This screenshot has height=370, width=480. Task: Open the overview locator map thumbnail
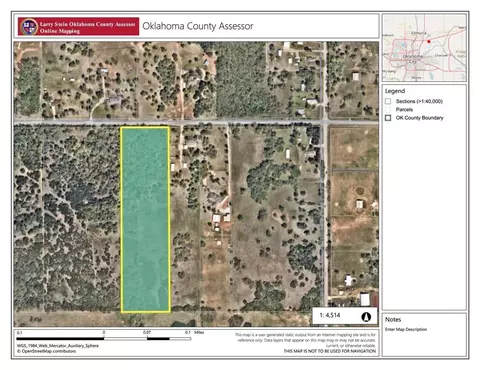(424, 48)
